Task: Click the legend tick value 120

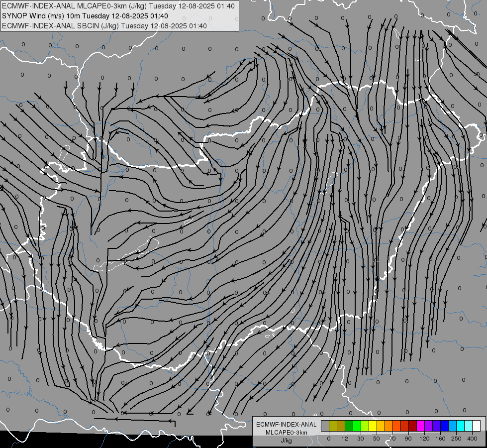Action: pyautogui.click(x=424, y=439)
